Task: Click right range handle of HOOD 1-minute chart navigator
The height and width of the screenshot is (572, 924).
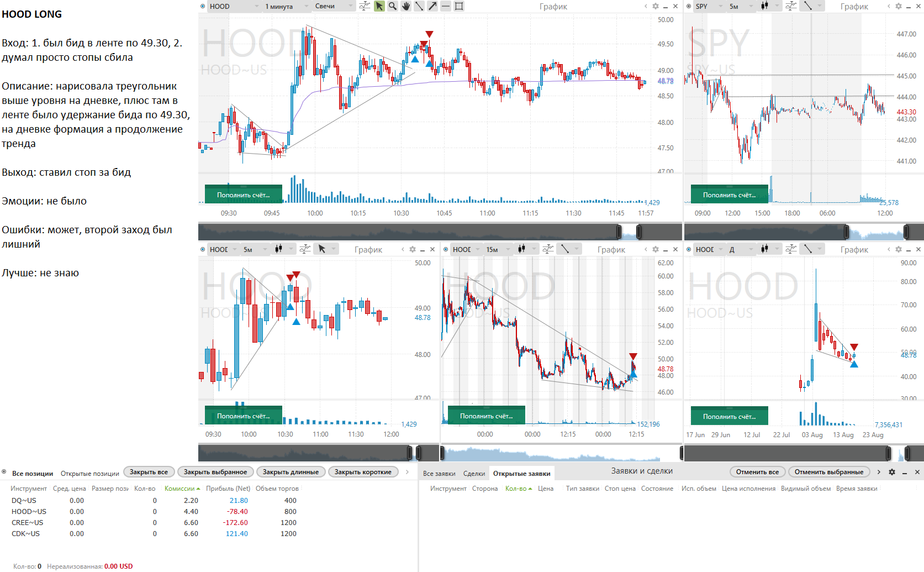Action: pos(638,232)
